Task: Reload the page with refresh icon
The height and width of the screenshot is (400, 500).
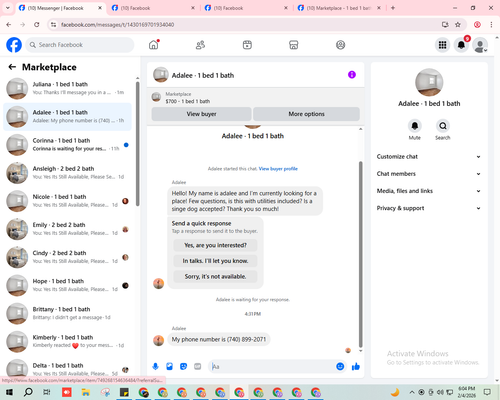Action: coord(37,25)
